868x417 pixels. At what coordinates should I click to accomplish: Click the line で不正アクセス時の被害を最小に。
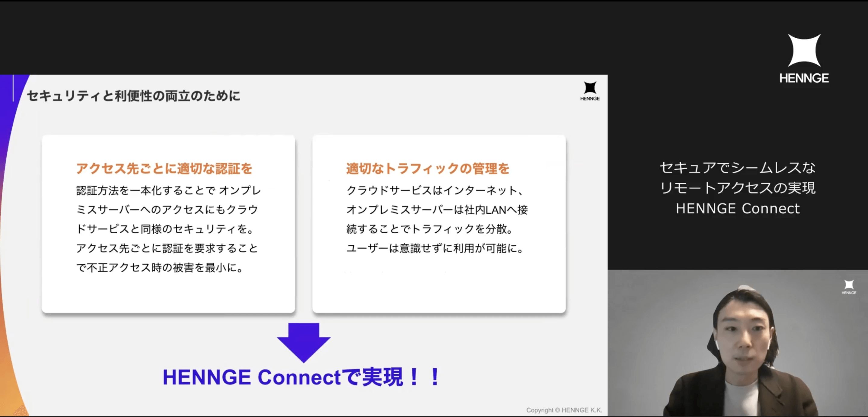pyautogui.click(x=160, y=268)
